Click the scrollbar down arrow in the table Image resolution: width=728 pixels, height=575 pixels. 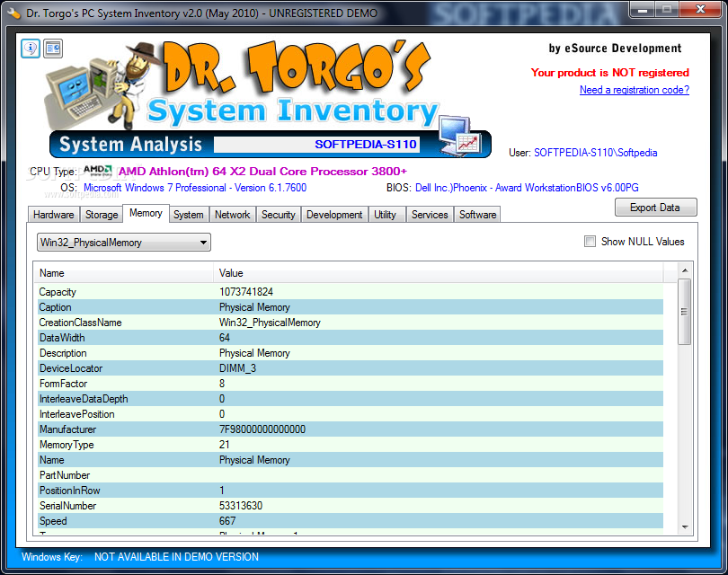[x=684, y=527]
